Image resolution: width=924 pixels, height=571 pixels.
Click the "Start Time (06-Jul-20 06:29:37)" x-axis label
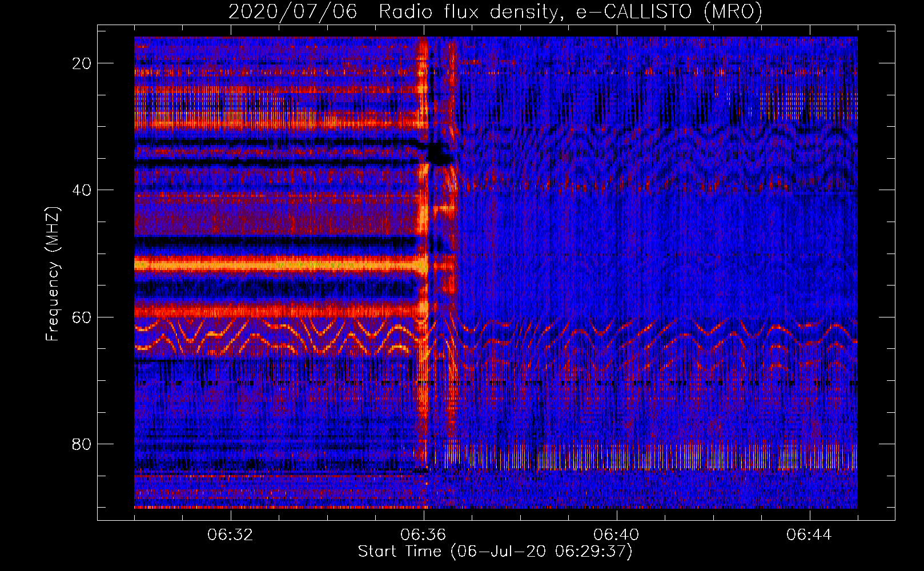495,552
